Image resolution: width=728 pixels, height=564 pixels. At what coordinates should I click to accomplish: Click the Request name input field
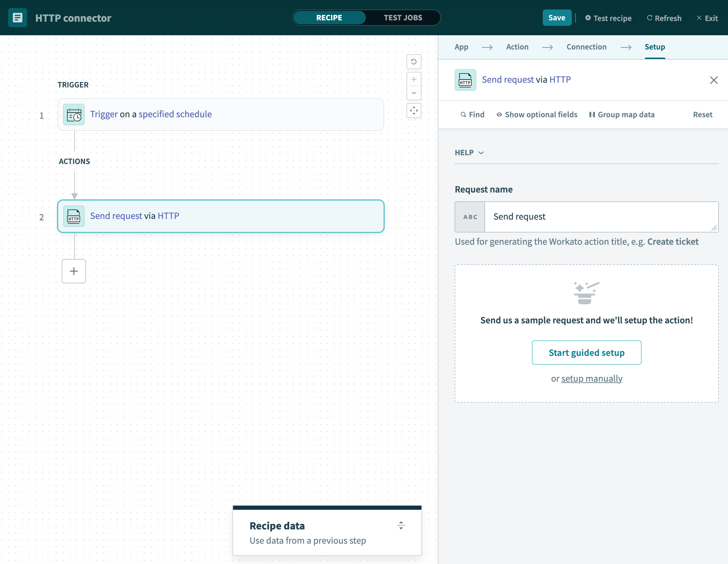(x=599, y=216)
